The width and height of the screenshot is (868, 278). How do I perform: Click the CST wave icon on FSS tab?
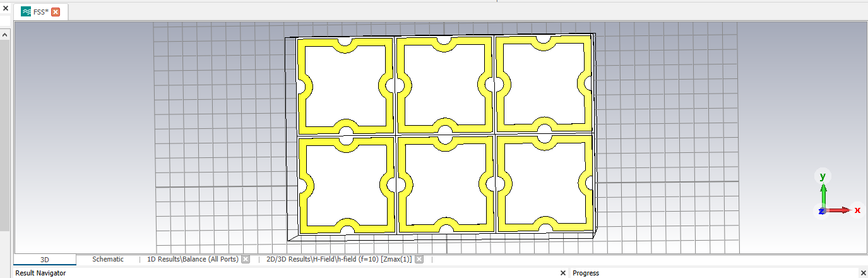click(x=26, y=12)
